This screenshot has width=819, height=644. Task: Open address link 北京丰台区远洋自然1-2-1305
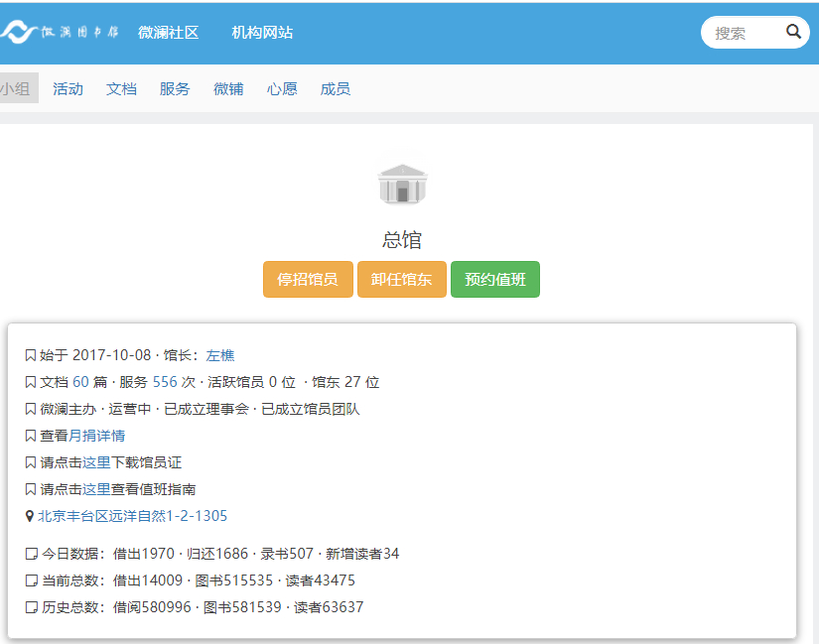[132, 516]
